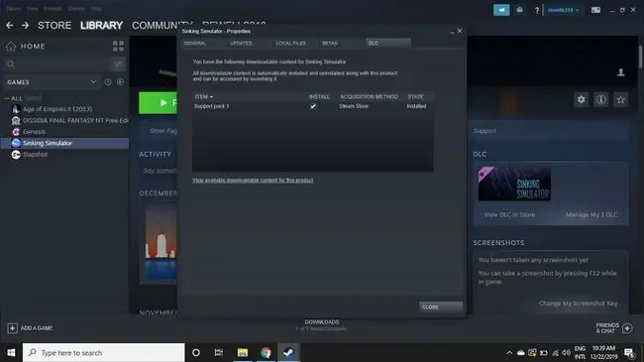
Task: Go forward with the right arrow
Action: tap(25, 26)
